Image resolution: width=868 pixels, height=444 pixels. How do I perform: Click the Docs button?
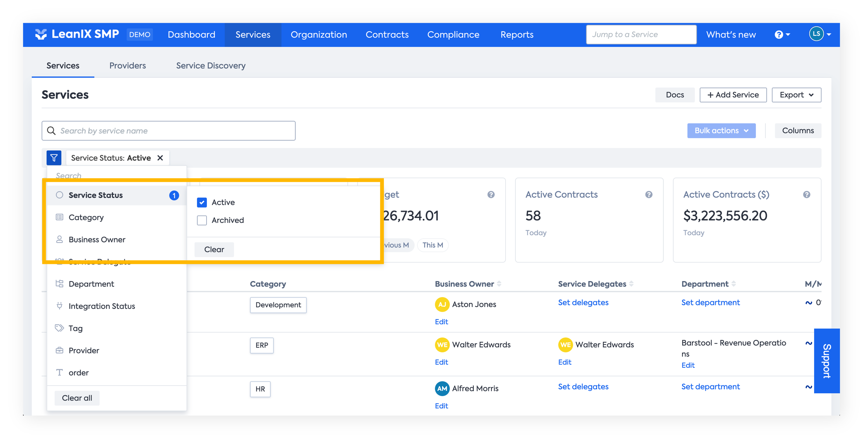675,95
